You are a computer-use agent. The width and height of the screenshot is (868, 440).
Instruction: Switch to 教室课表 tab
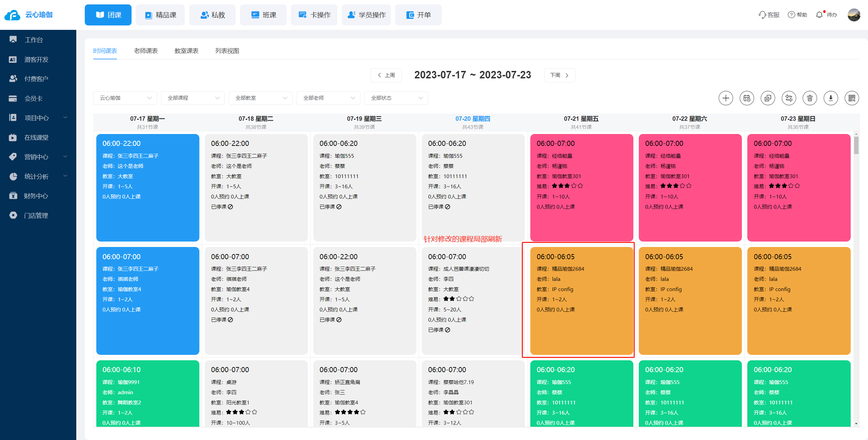click(x=186, y=51)
